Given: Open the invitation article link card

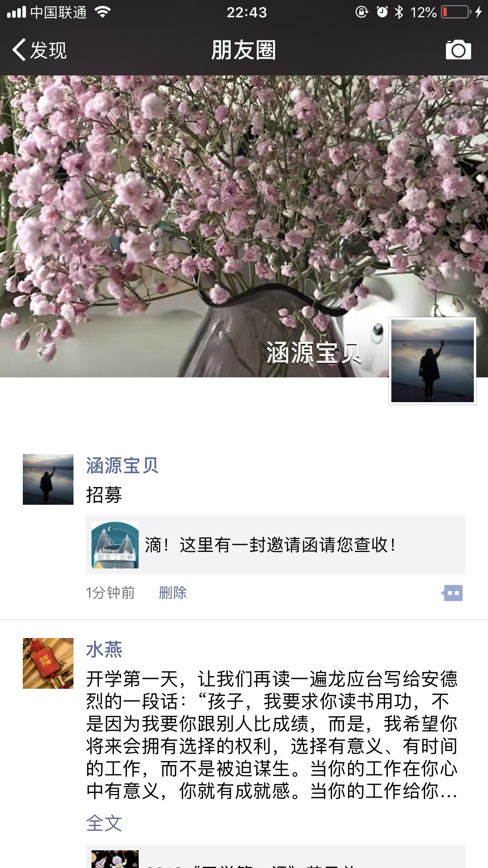Looking at the screenshot, I should coord(275,545).
